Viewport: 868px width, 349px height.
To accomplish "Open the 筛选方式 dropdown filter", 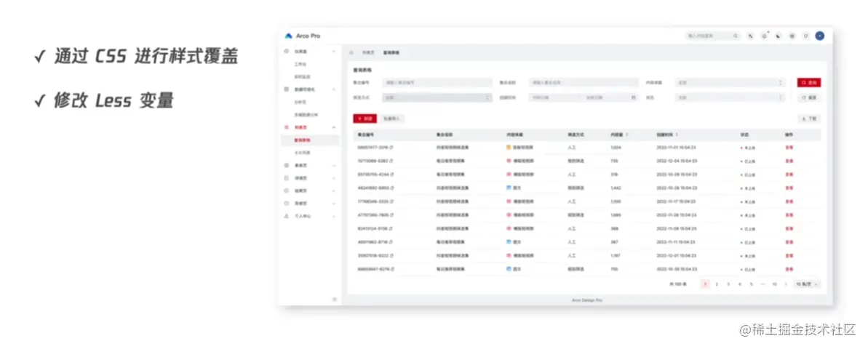I will pos(437,97).
